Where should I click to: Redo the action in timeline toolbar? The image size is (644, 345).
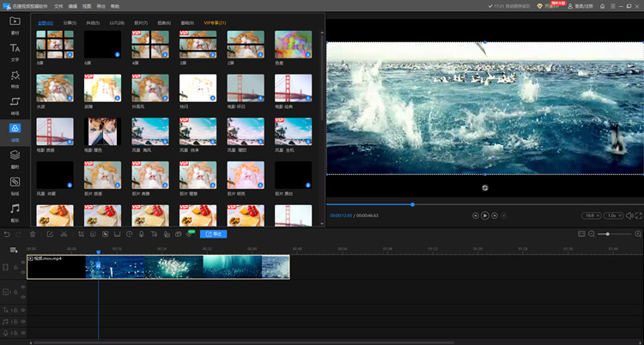19,234
